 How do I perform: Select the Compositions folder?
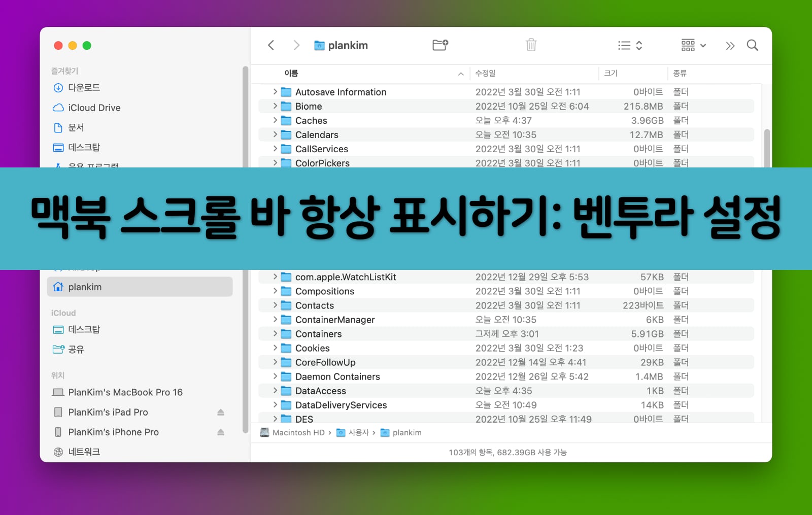[506, 291]
